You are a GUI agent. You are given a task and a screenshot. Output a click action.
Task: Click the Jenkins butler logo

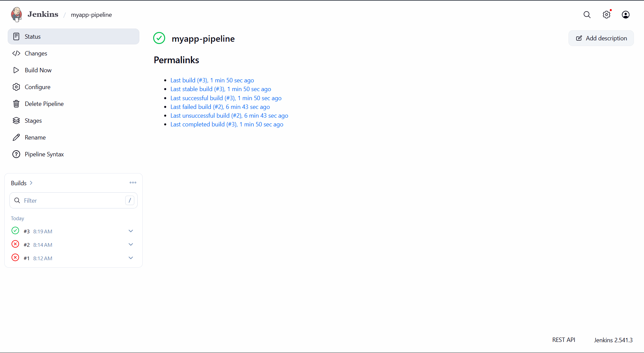[x=16, y=14]
